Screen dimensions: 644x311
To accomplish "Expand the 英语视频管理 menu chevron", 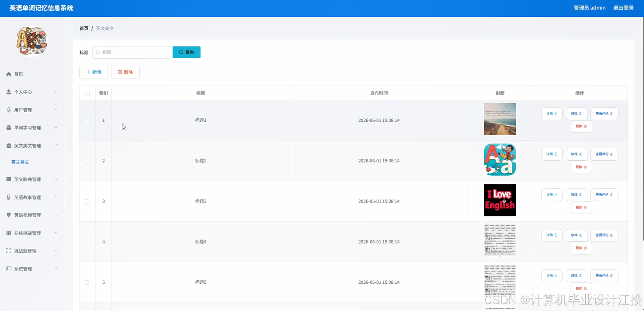I will click(56, 215).
